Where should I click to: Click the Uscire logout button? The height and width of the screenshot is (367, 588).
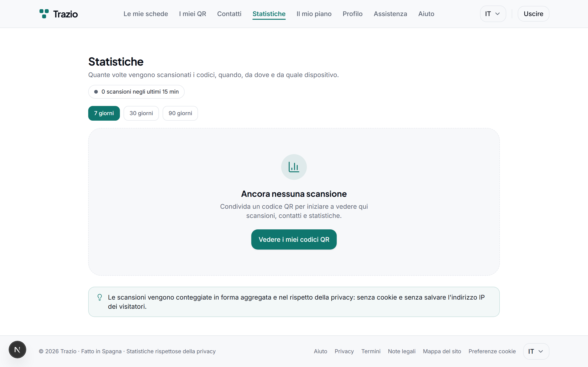click(x=533, y=14)
